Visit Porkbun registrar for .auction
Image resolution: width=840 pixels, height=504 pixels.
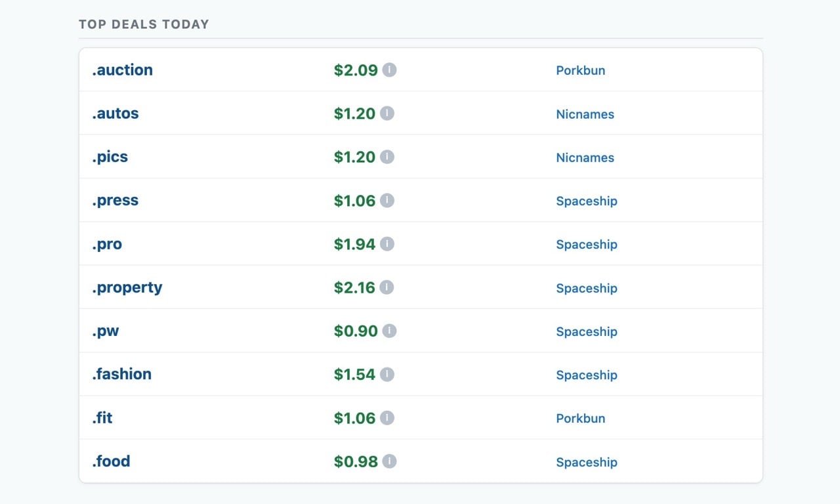point(581,70)
